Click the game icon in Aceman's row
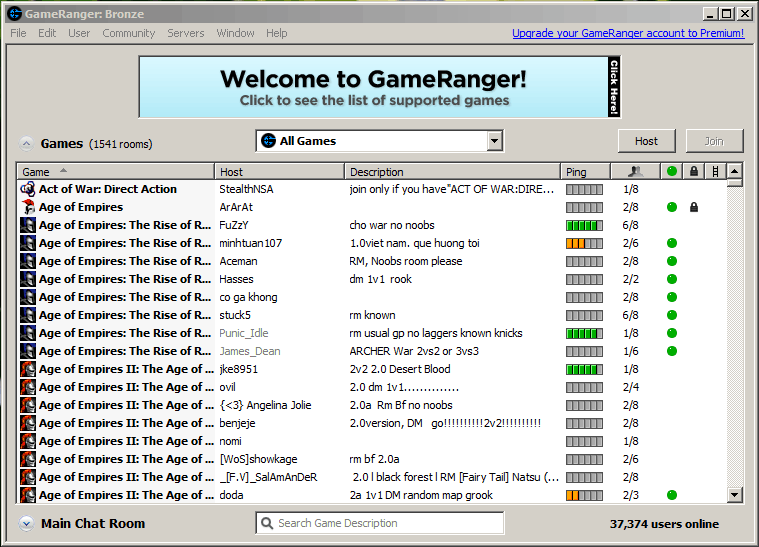 pos(28,261)
